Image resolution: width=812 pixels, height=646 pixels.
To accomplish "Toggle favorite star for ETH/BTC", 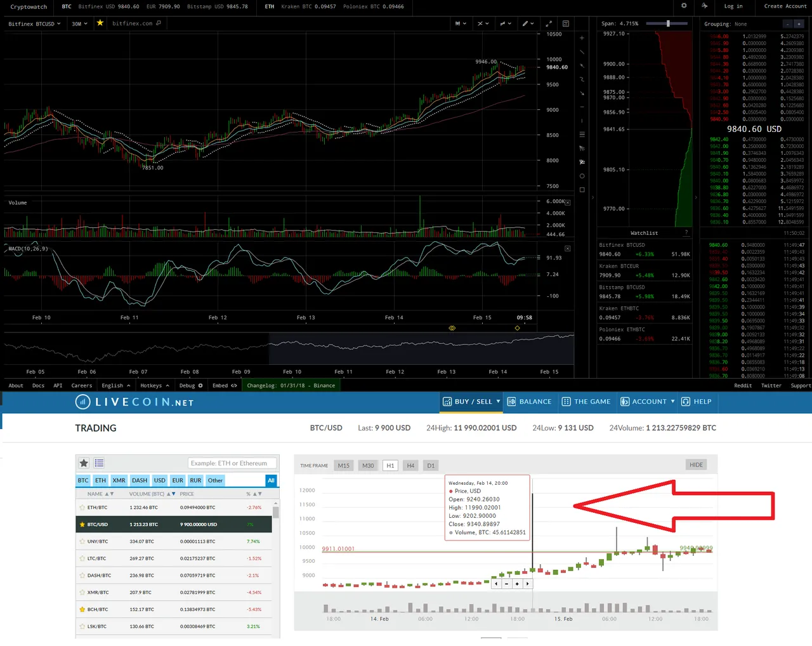I will (x=82, y=508).
